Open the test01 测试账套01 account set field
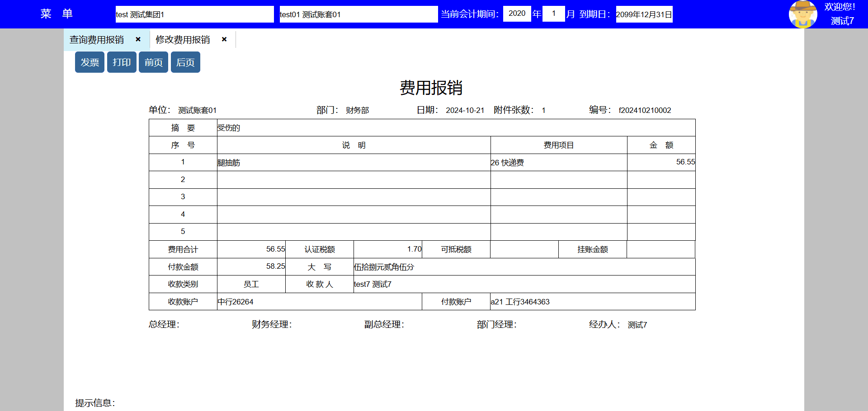 [358, 14]
